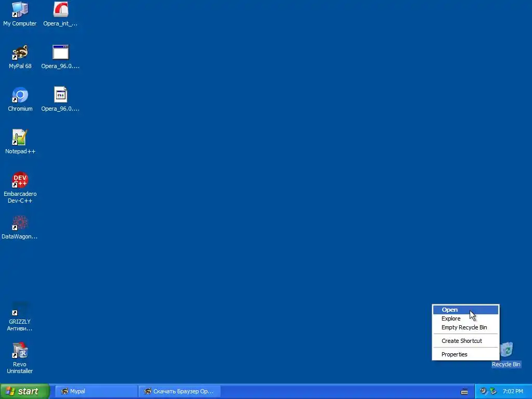Select the MyPal 68 raccoon icon

pyautogui.click(x=20, y=52)
